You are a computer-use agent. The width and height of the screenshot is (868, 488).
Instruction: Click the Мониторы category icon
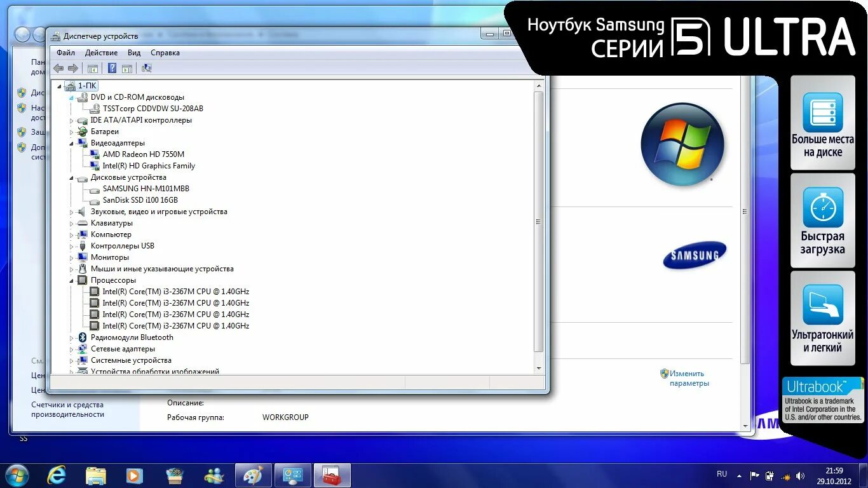coord(82,257)
